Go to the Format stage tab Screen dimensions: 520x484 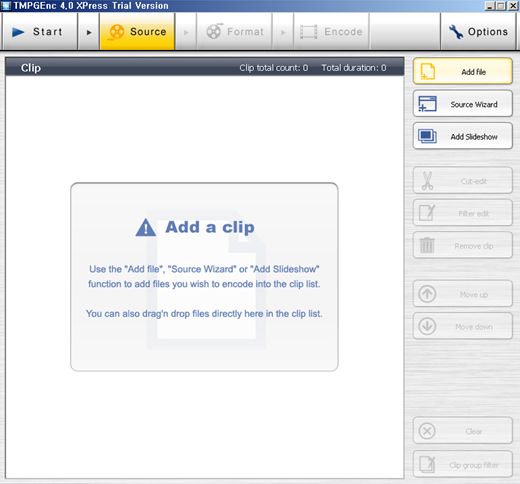[234, 32]
